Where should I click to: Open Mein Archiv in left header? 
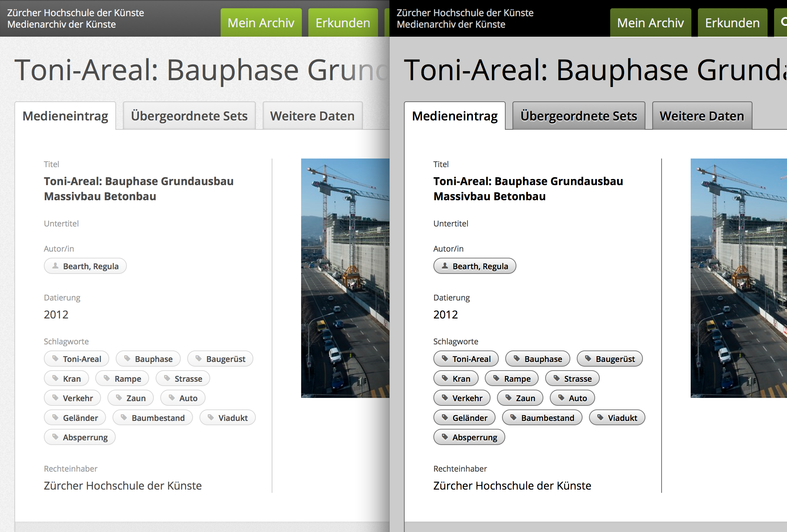point(261,23)
